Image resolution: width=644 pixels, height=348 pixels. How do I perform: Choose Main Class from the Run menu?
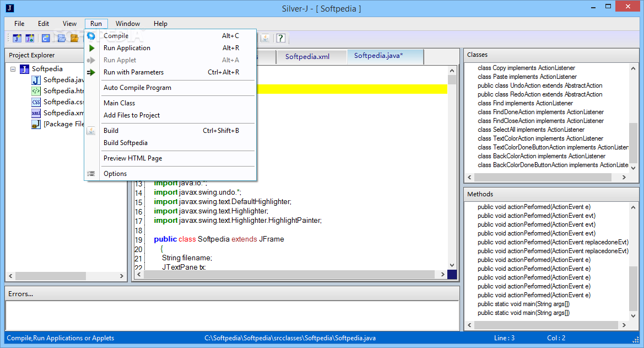click(170, 103)
